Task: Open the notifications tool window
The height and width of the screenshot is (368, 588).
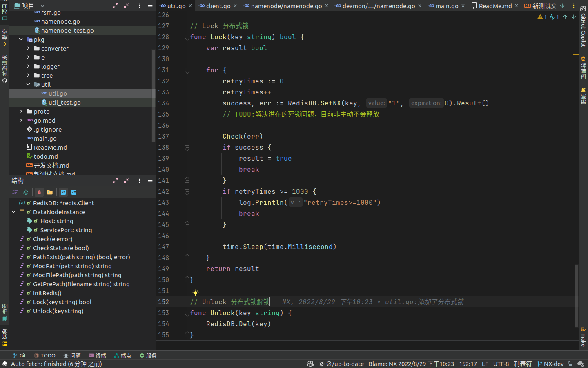Action: pyautogui.click(x=583, y=96)
